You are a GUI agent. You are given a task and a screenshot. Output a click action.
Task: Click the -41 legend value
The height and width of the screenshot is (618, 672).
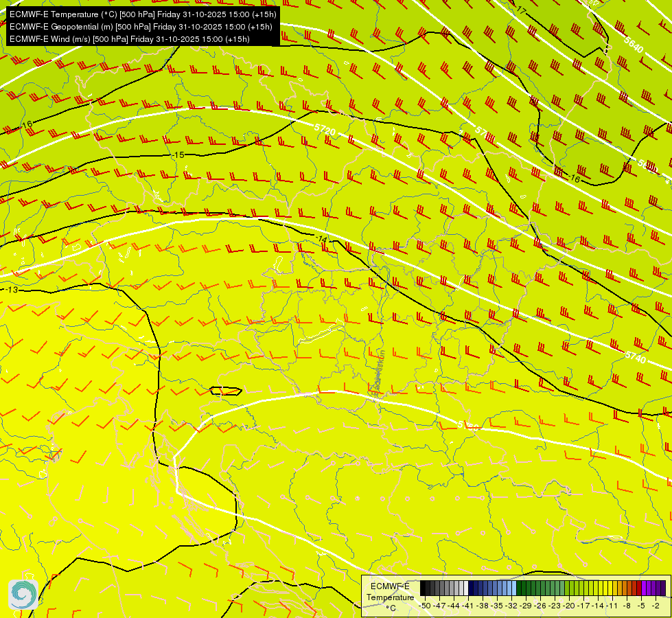pyautogui.click(x=468, y=606)
